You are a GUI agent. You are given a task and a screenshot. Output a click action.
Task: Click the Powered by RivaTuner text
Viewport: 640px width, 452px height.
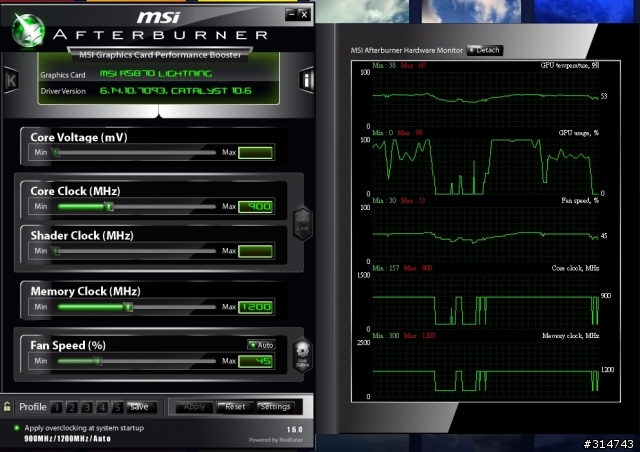point(276,440)
